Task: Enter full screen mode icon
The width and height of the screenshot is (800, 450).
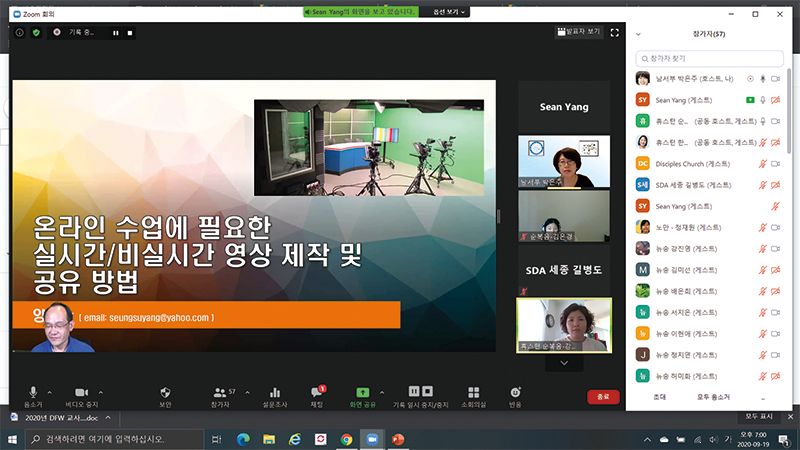Action: 614,32
